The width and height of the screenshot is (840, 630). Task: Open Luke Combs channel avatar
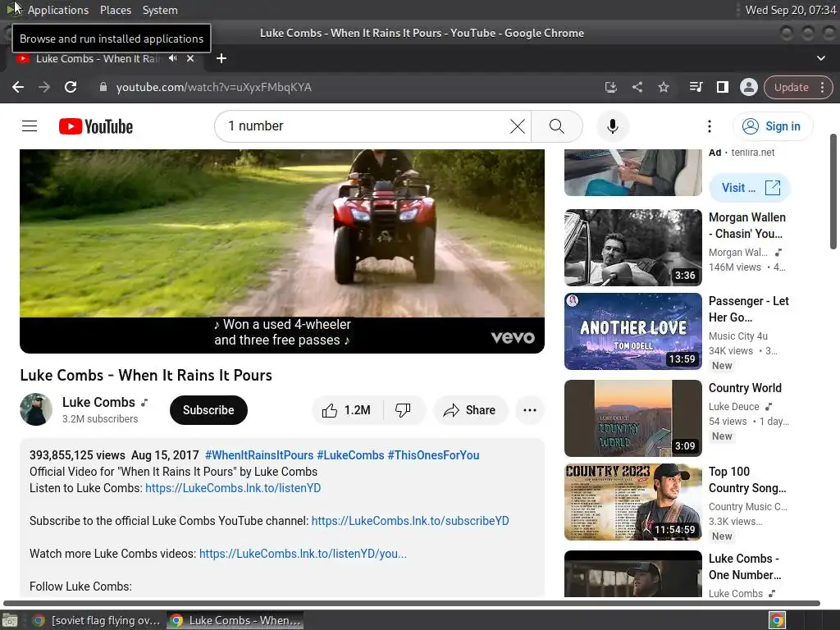tap(36, 410)
